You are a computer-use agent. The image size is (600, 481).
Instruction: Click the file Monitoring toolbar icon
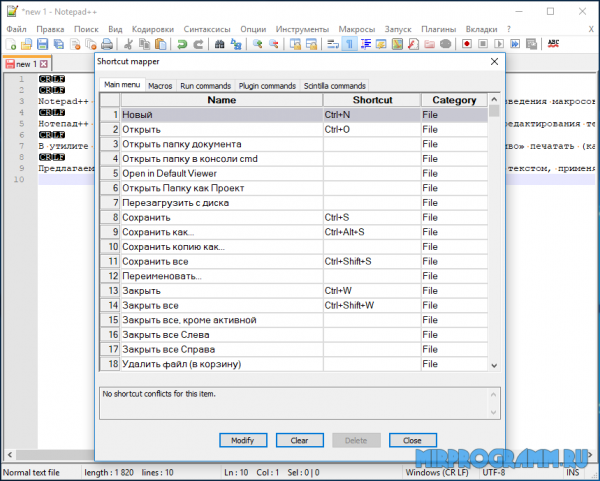click(445, 44)
